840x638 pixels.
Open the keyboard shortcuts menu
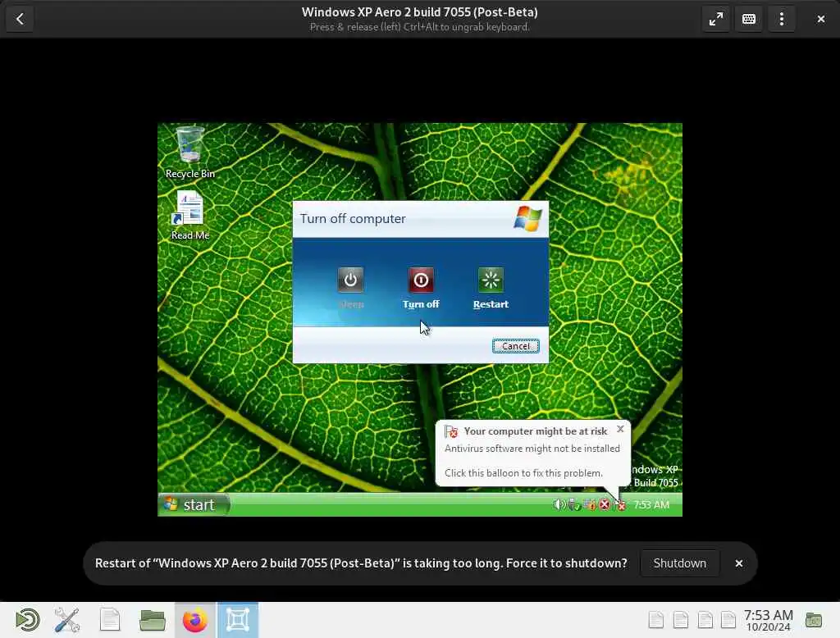[749, 19]
